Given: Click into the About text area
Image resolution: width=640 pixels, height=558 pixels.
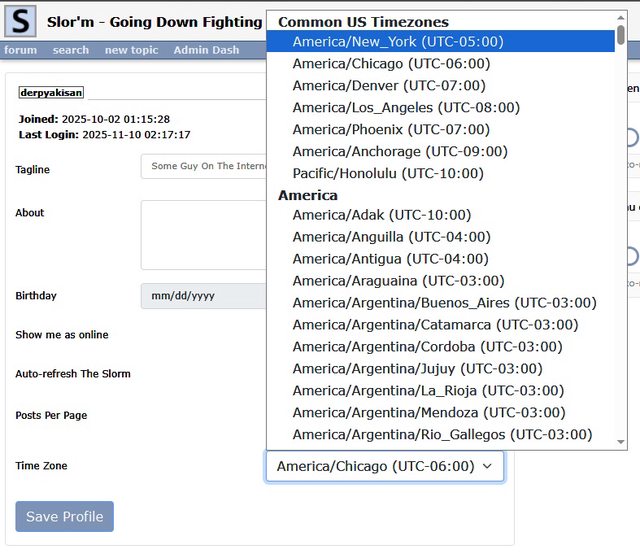Looking at the screenshot, I should pos(203,235).
